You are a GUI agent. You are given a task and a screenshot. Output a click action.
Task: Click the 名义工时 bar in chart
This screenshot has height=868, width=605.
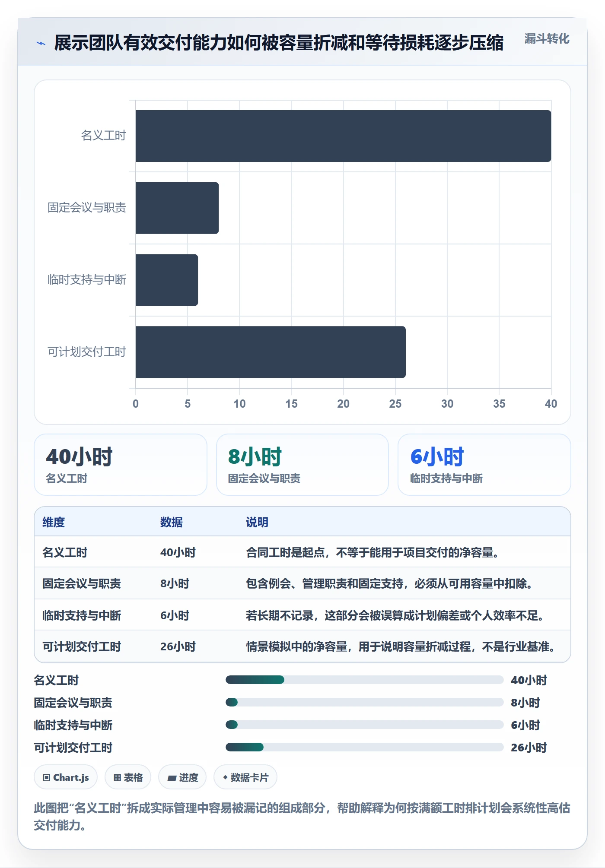[x=344, y=136]
